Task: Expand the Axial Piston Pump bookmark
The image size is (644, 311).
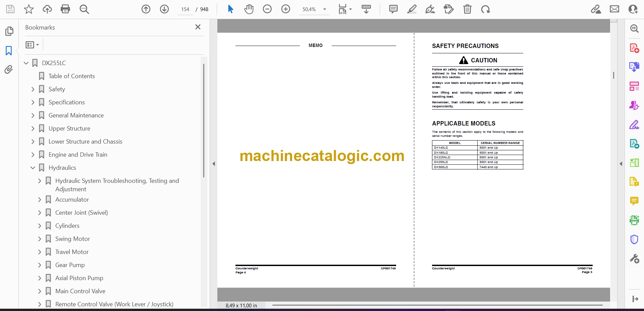Action: coord(40,278)
